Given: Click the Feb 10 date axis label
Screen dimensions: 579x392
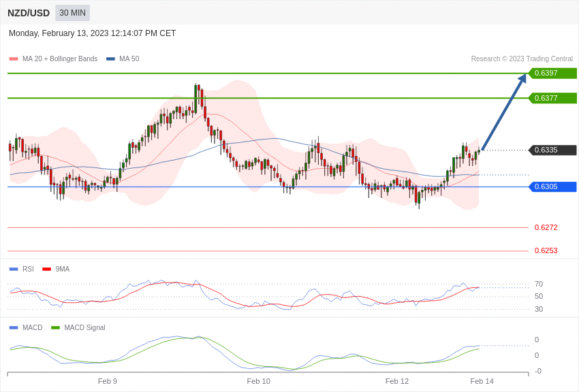Looking at the screenshot, I should coord(258,381).
